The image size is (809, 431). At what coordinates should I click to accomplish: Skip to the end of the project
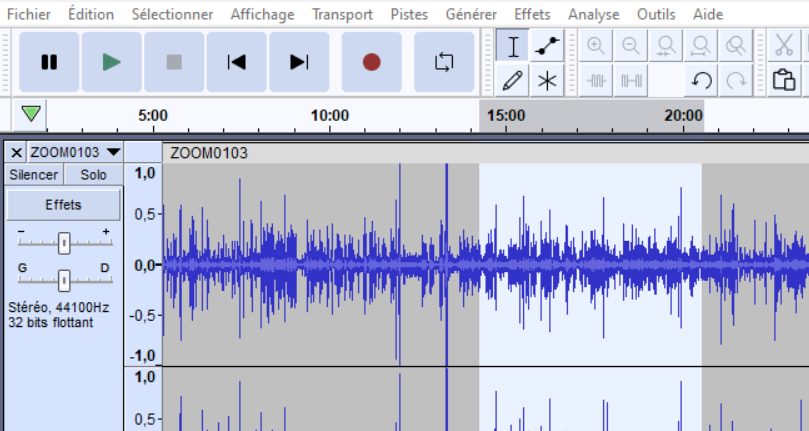[299, 62]
